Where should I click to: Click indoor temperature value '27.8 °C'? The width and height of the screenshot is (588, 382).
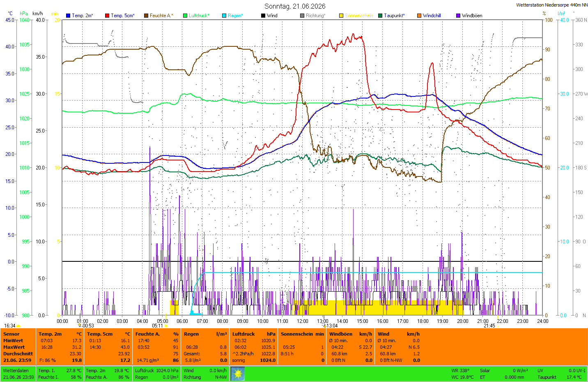(x=74, y=371)
